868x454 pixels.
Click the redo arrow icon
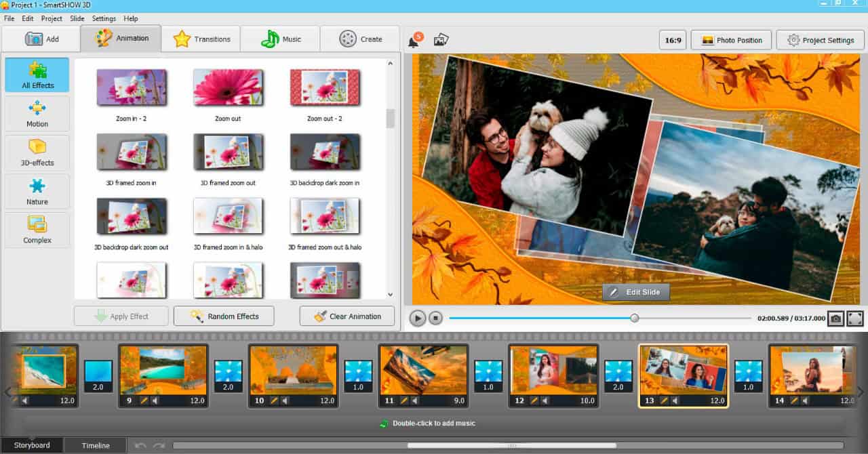[x=159, y=445]
